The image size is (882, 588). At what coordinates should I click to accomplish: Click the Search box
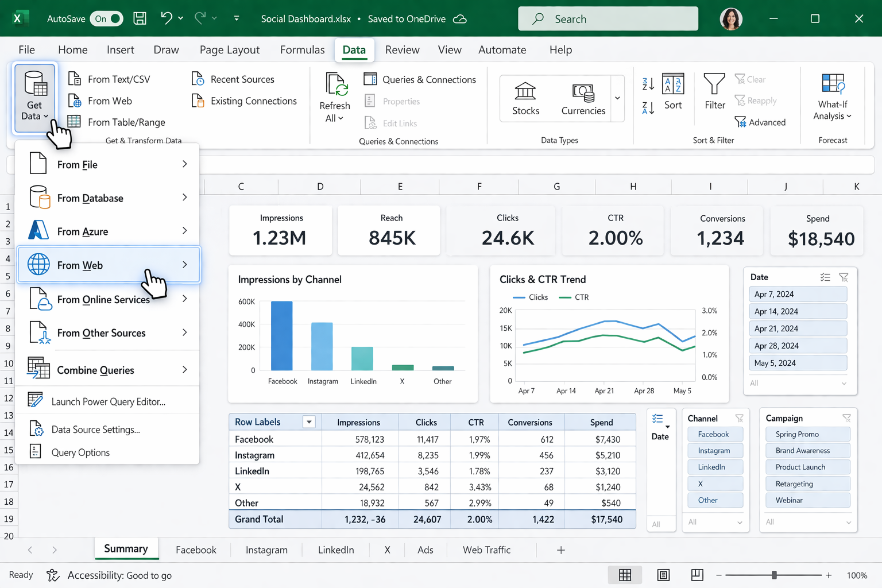[x=608, y=18]
